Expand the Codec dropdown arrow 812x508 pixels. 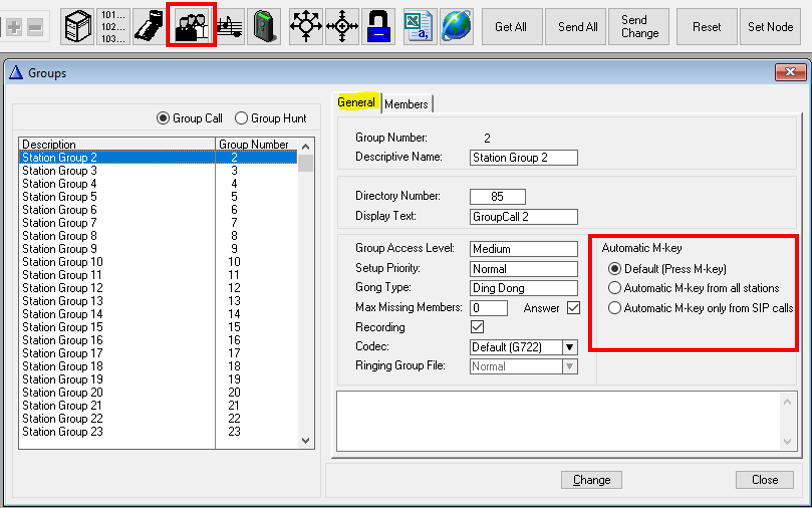[x=570, y=347]
